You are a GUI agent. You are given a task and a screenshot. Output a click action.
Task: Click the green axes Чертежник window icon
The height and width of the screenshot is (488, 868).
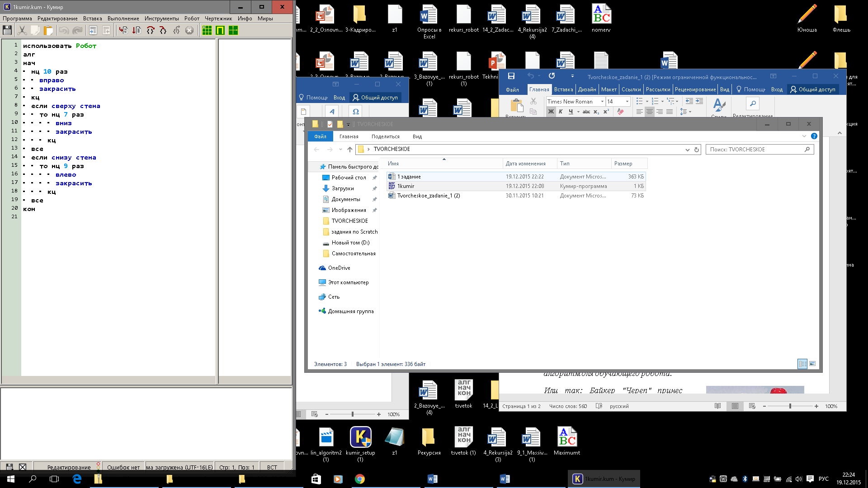tap(233, 30)
